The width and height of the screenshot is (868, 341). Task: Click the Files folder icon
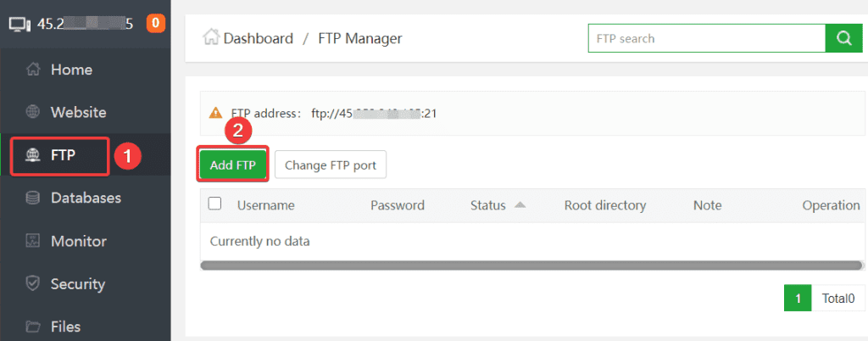(33, 327)
